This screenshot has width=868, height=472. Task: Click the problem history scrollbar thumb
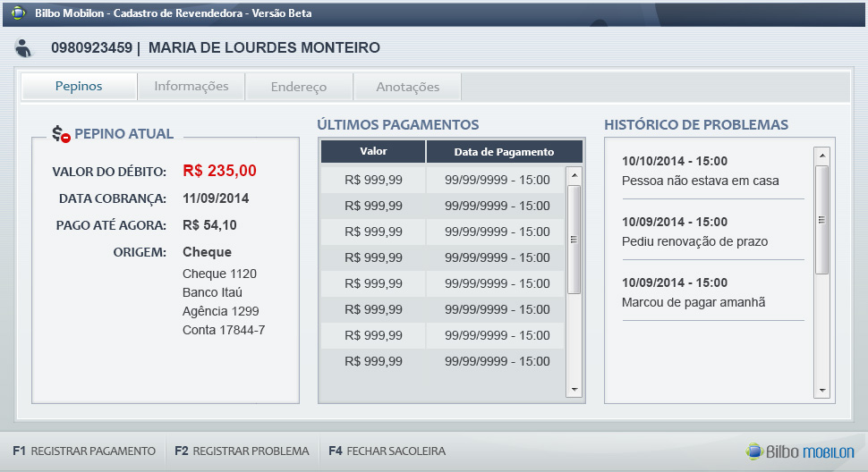click(821, 219)
